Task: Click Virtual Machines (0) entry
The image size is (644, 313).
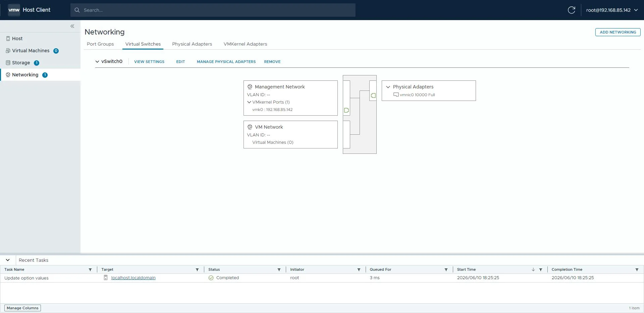Action: coord(273,142)
